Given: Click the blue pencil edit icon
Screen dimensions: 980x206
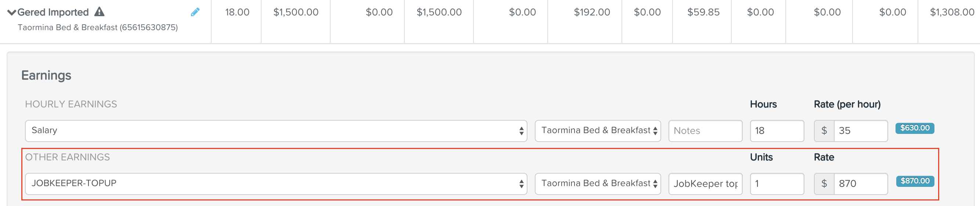Looking at the screenshot, I should coord(195,12).
